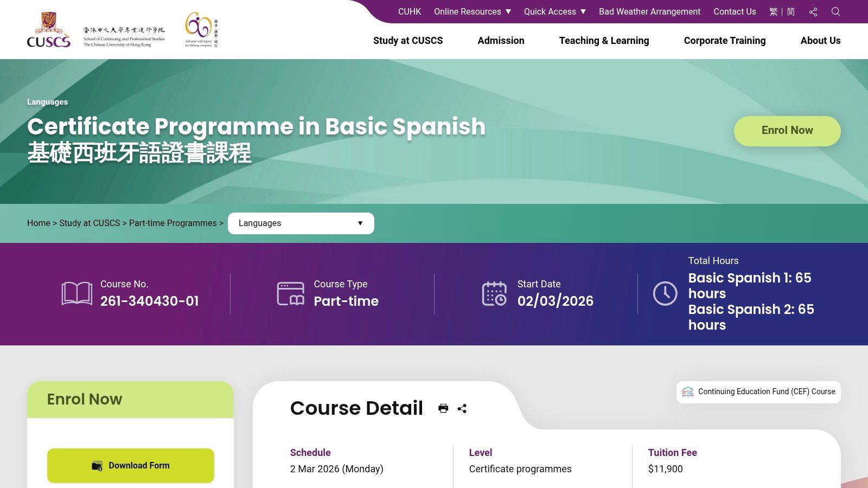Open the Study at CUSCS menu
Viewport: 868px width, 488px height.
[x=407, y=41]
